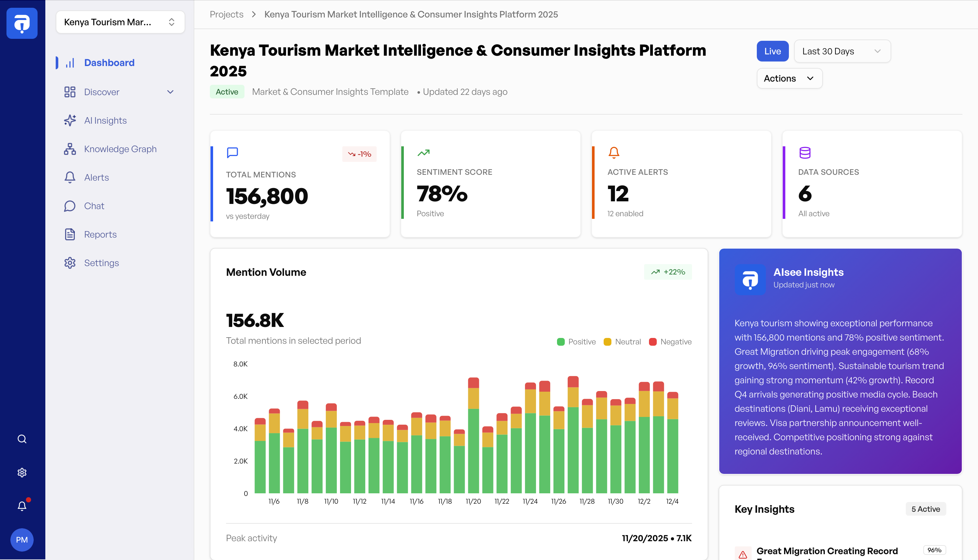Expand the Discover menu chevron
978x560 pixels.
point(170,92)
